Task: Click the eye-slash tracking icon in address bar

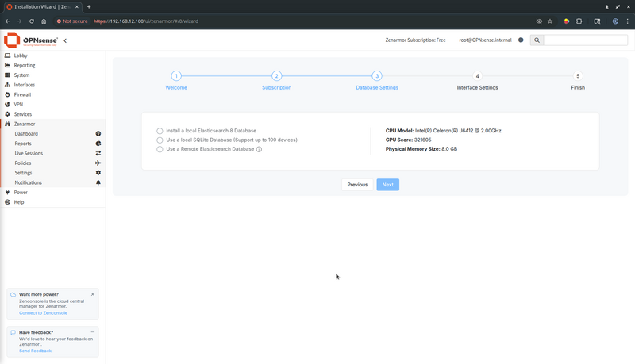Action: (539, 21)
